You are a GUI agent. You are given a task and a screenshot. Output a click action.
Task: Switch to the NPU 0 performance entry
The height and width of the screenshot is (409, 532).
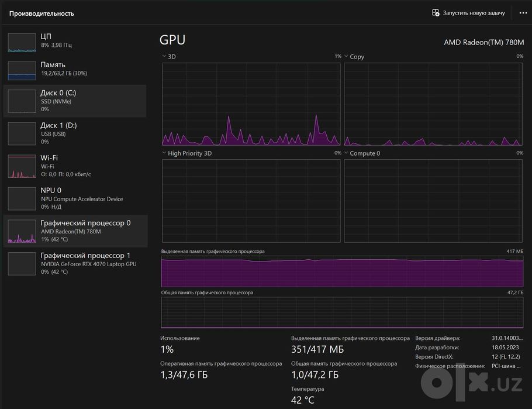click(75, 199)
